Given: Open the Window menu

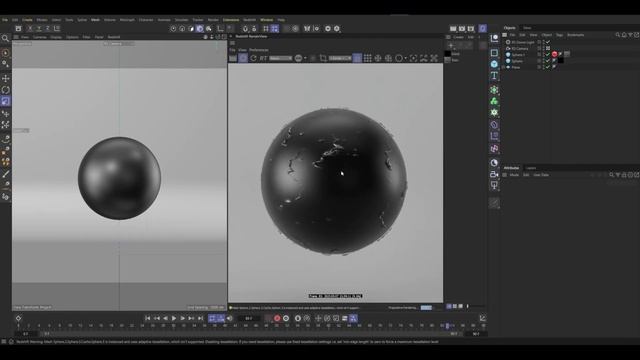Looking at the screenshot, I should pyautogui.click(x=267, y=20).
